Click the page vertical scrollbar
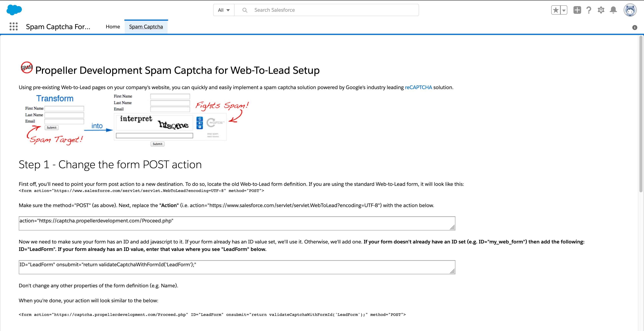 tap(641, 114)
